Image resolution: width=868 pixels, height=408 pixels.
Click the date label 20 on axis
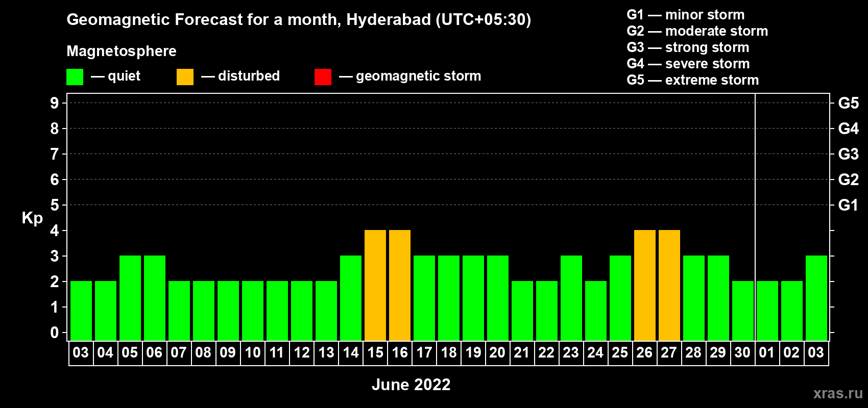pos(497,352)
